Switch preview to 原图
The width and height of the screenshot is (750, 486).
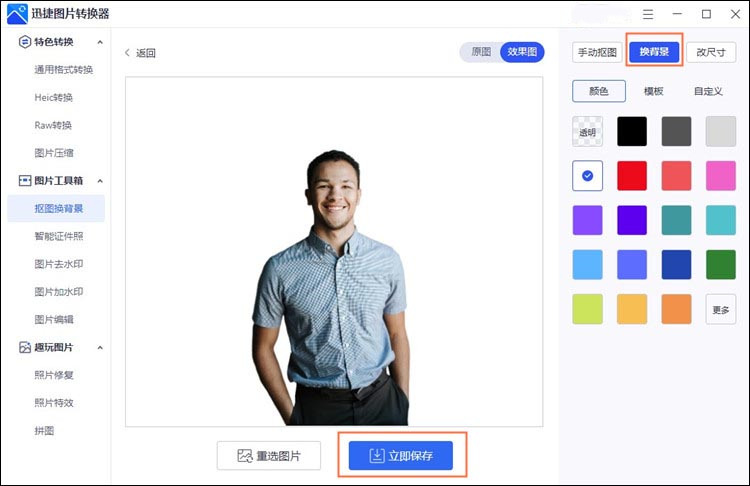click(x=481, y=52)
